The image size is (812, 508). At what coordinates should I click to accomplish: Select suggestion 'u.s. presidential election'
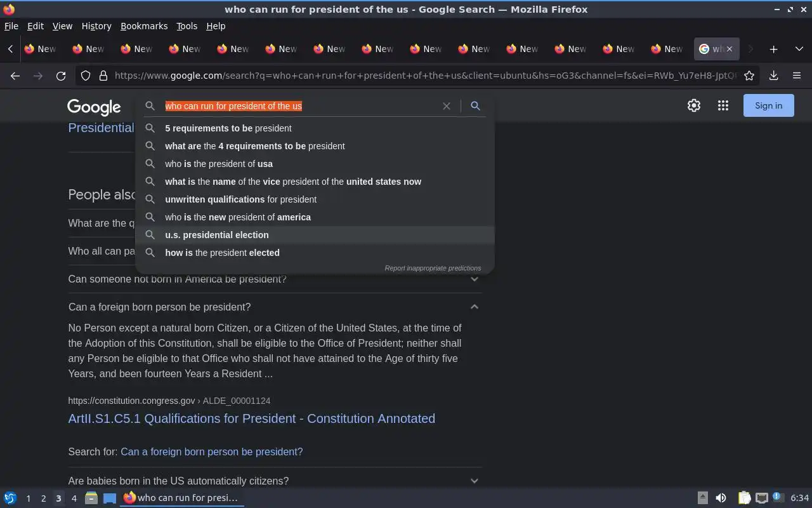point(315,235)
